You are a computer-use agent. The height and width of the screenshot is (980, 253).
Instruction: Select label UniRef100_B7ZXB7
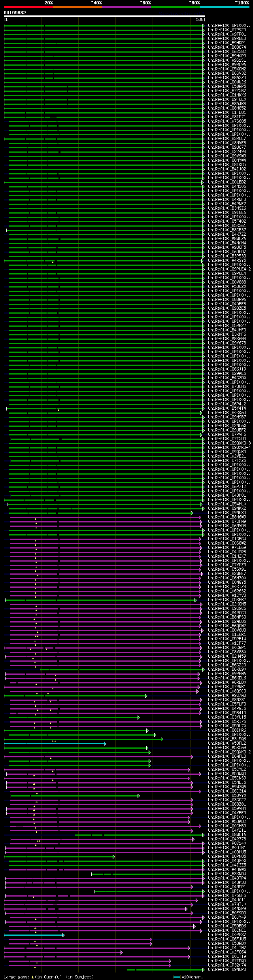(x=227, y=91)
